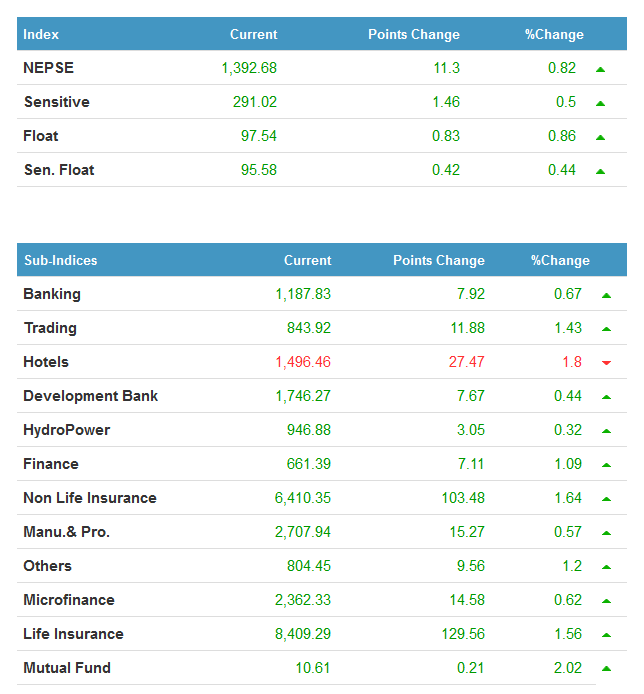Select the Hotels sub-index name
The image size is (644, 694).
tap(46, 362)
